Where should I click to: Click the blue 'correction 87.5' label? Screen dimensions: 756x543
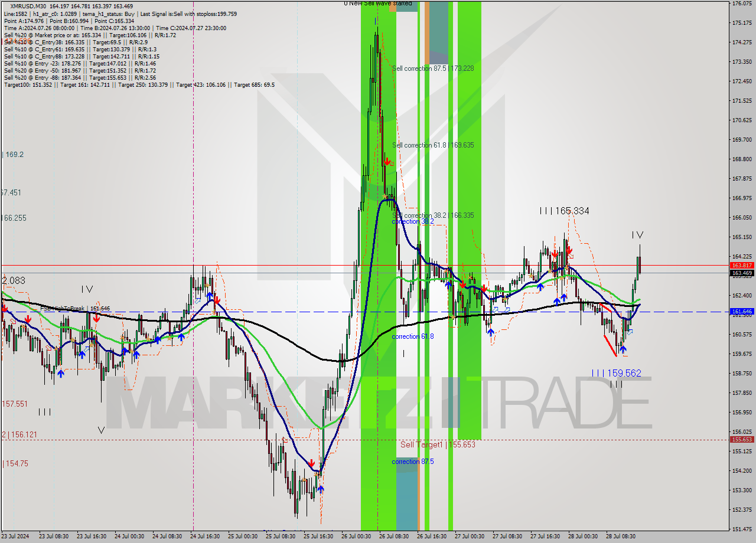(x=413, y=462)
